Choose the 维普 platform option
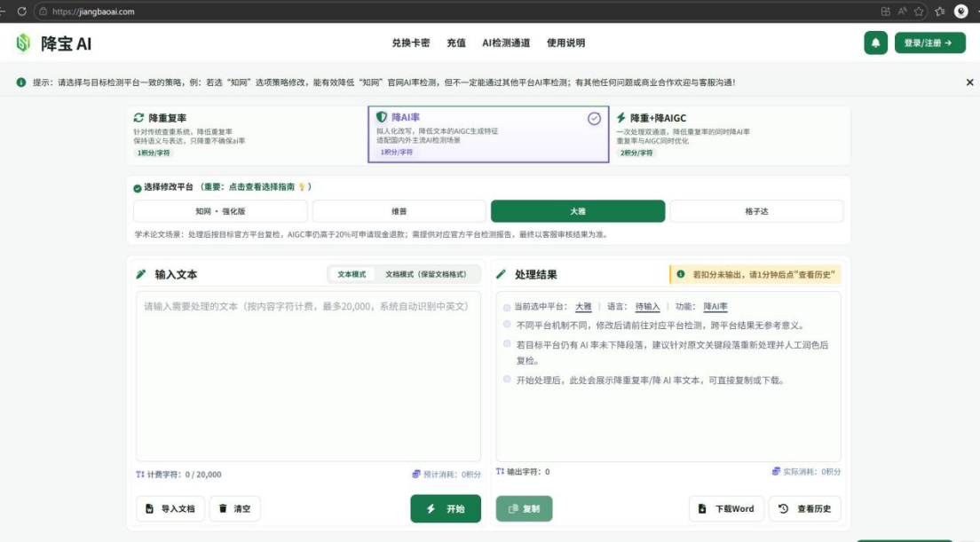This screenshot has height=542, width=980. [x=399, y=211]
